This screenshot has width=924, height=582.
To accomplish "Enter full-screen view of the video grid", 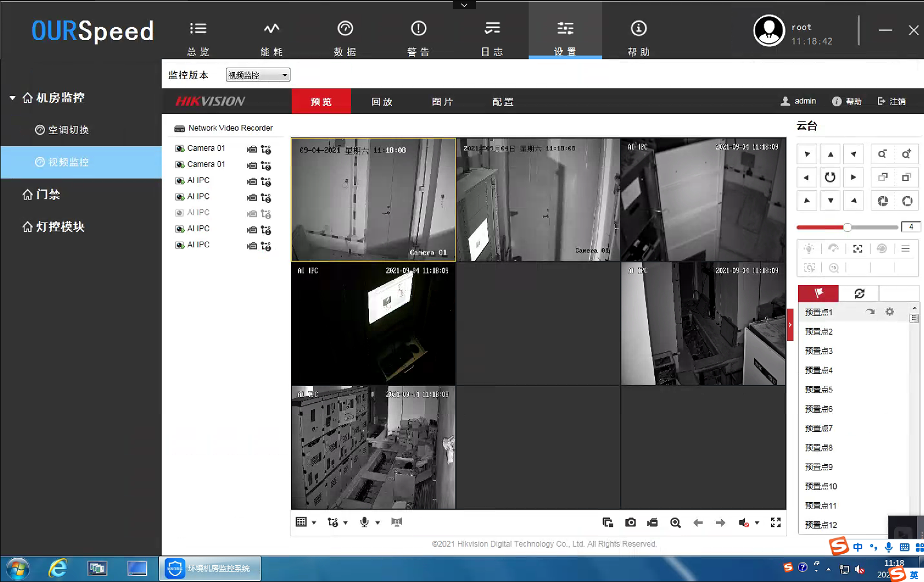I will coord(776,522).
